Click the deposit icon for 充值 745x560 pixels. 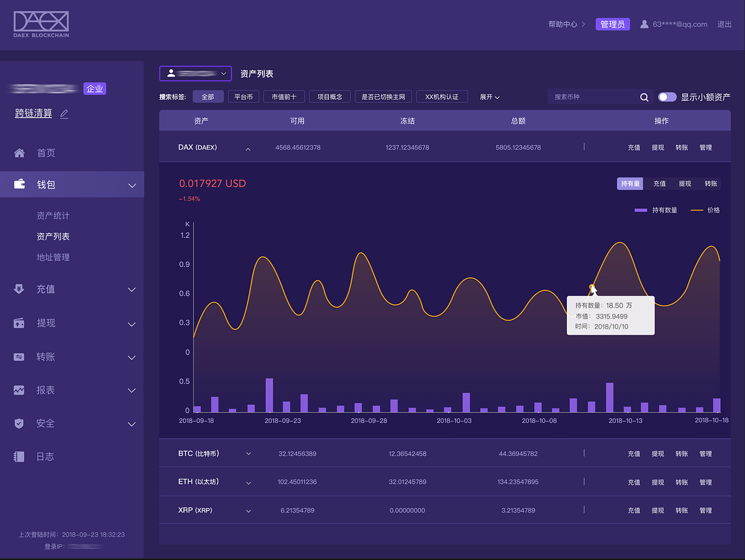click(x=19, y=289)
